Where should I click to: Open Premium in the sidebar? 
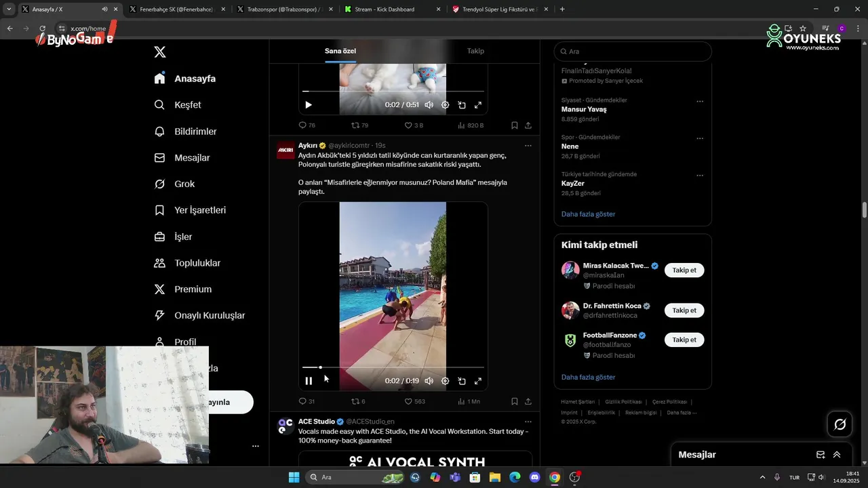pos(183,289)
